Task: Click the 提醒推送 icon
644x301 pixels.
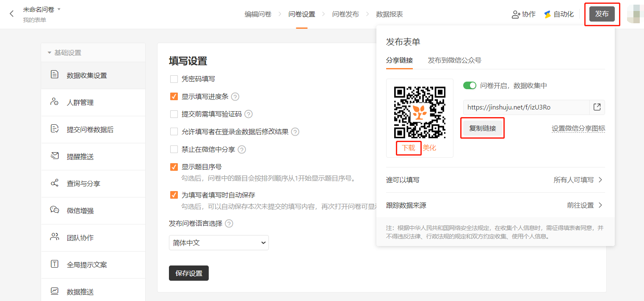Action: [x=55, y=156]
